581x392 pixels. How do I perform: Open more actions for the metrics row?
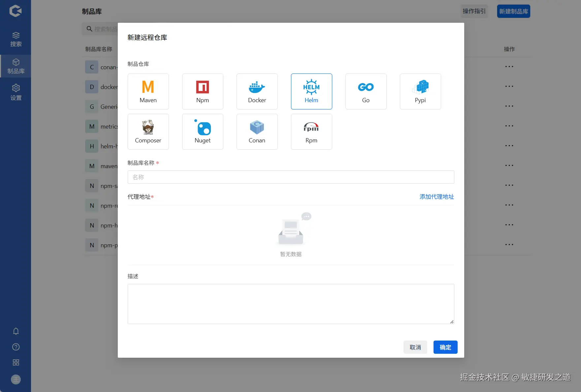[509, 126]
